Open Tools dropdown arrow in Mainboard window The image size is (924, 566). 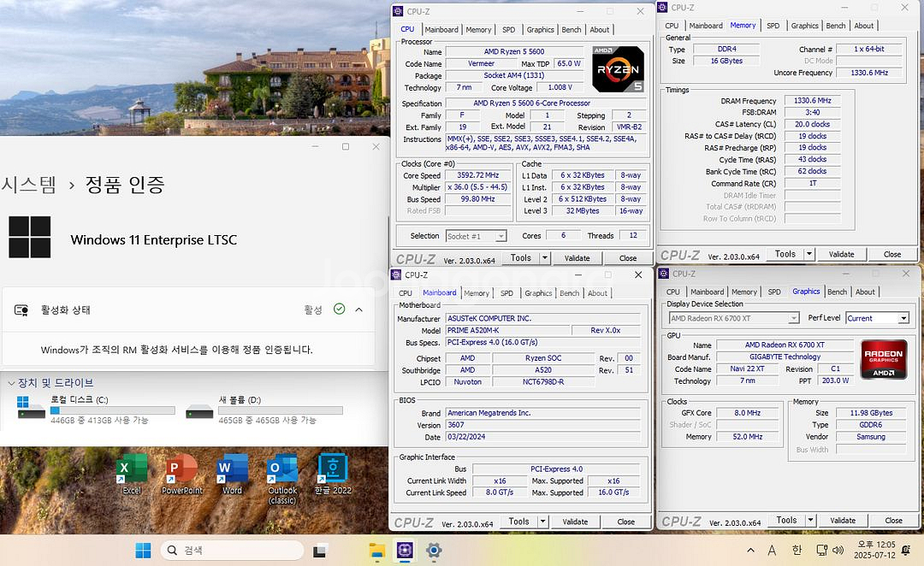coord(542,522)
